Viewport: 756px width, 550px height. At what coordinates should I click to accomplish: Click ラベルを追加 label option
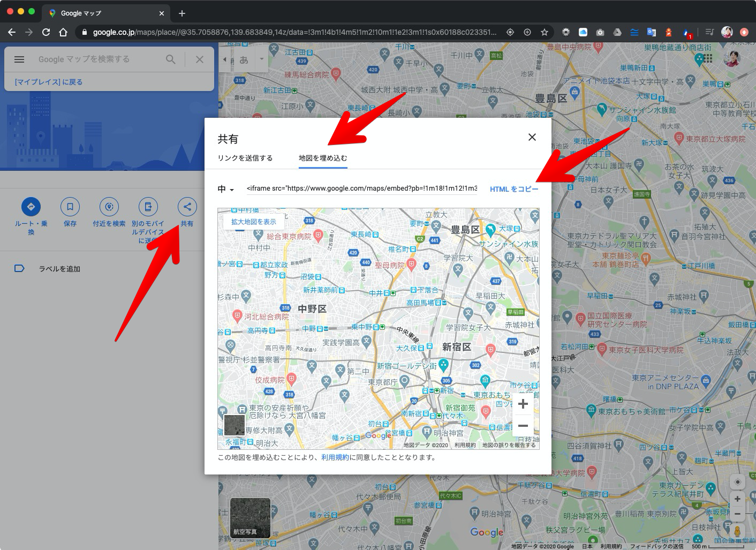[x=59, y=269]
